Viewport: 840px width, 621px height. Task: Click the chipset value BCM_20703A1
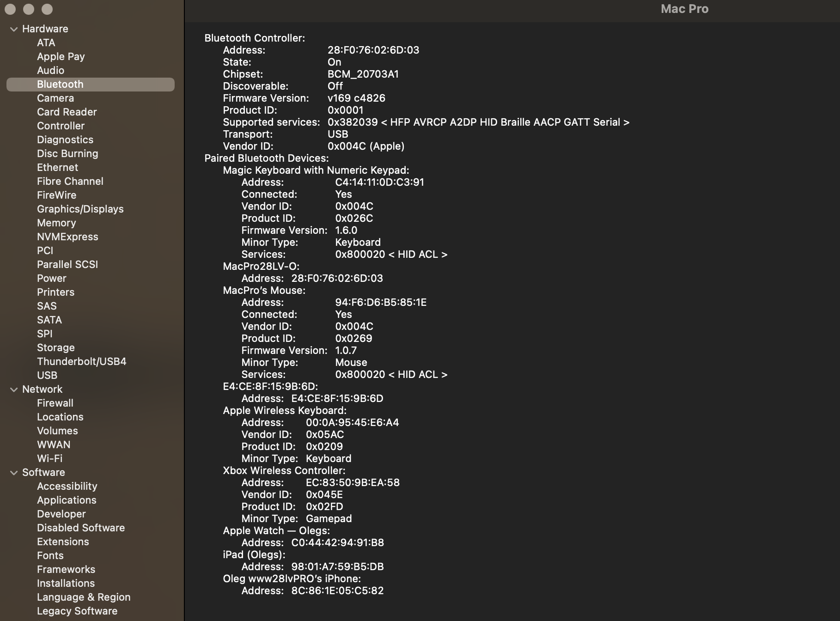[x=363, y=74]
